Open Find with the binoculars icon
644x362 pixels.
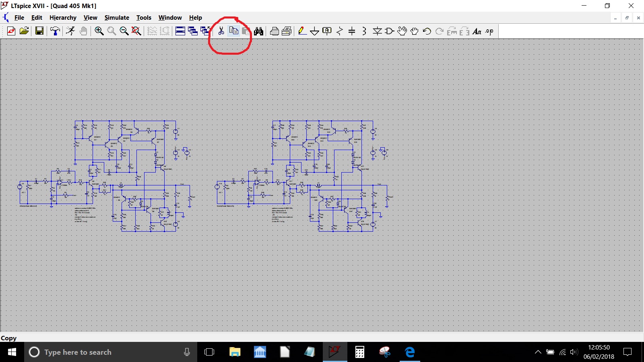258,31
